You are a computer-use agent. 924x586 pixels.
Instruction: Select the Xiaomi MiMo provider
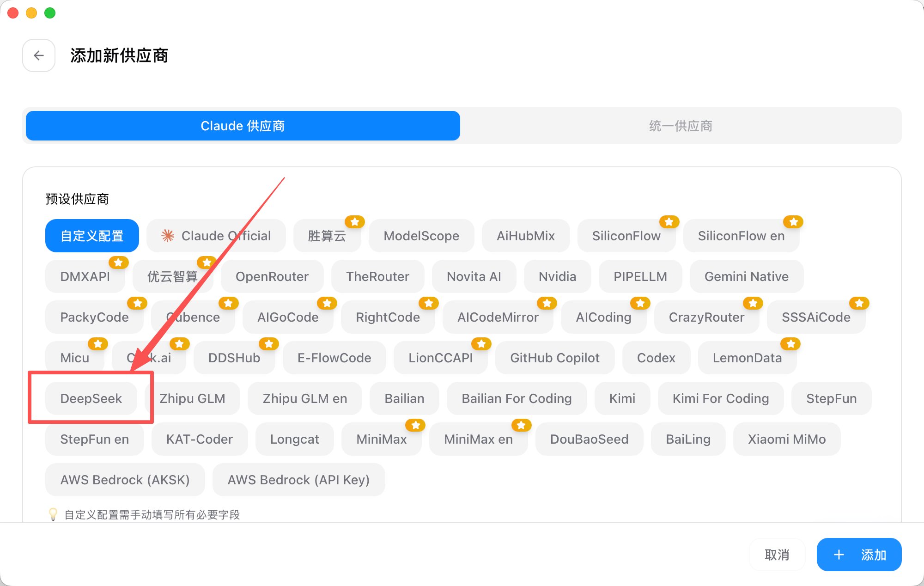(787, 439)
